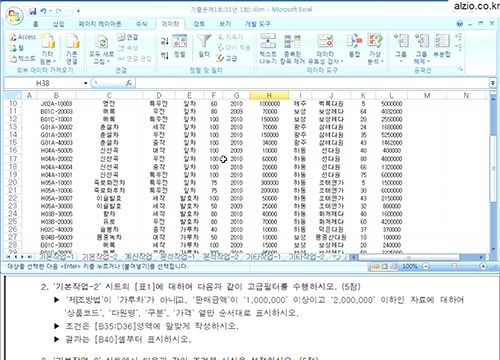Toggle the Filter (필터) funnel
Viewport: 500px width, 360px height.
[204, 46]
